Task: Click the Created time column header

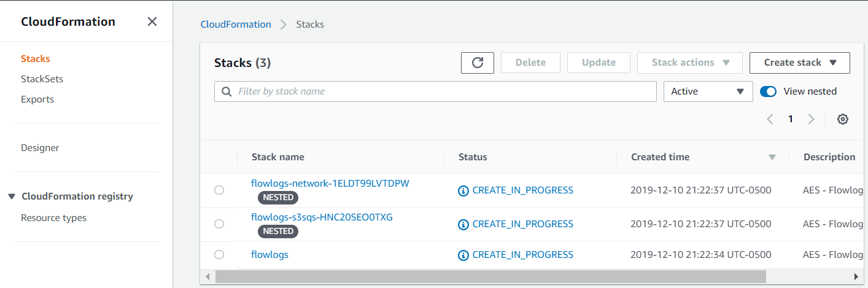Action: [660, 157]
